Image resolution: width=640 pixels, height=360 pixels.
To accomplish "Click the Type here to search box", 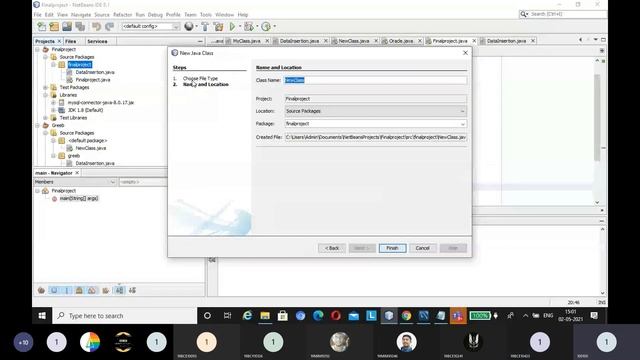I will (x=125, y=316).
